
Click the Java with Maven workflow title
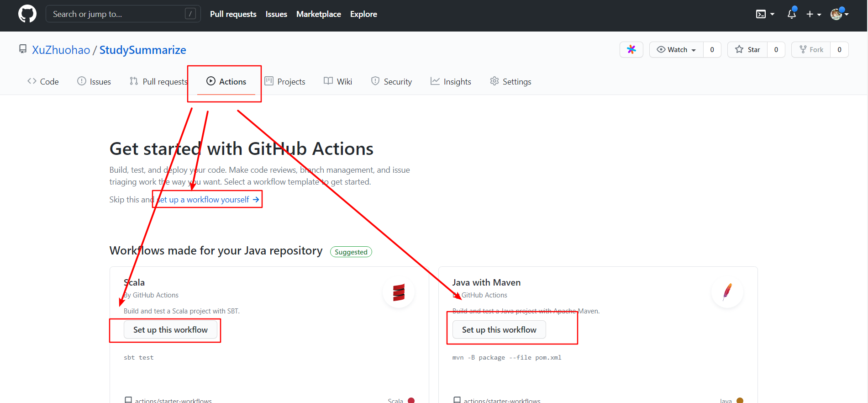(x=486, y=282)
